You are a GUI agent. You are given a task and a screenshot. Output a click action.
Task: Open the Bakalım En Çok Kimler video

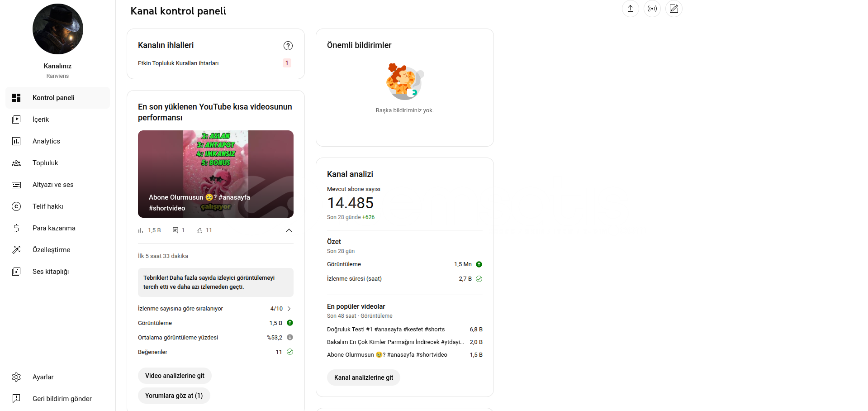point(395,342)
